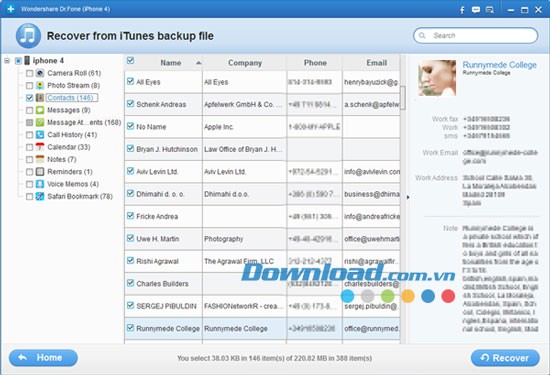Select Message Attachments (168) category

point(84,122)
